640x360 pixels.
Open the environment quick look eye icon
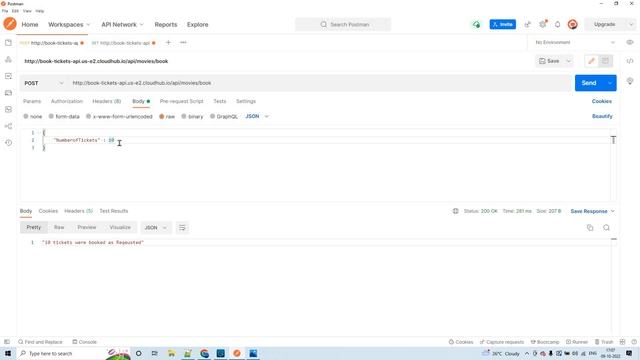coord(630,42)
